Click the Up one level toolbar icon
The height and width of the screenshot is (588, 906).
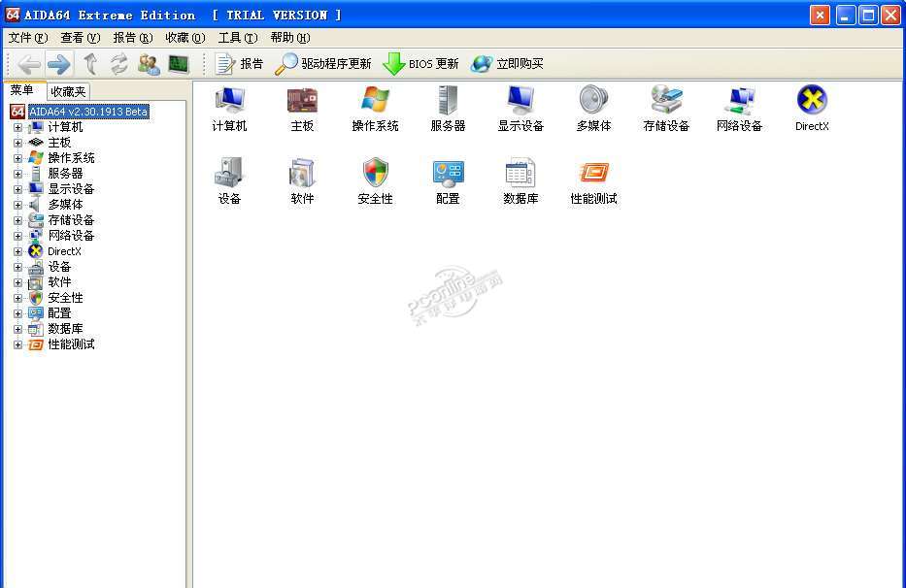pos(90,63)
